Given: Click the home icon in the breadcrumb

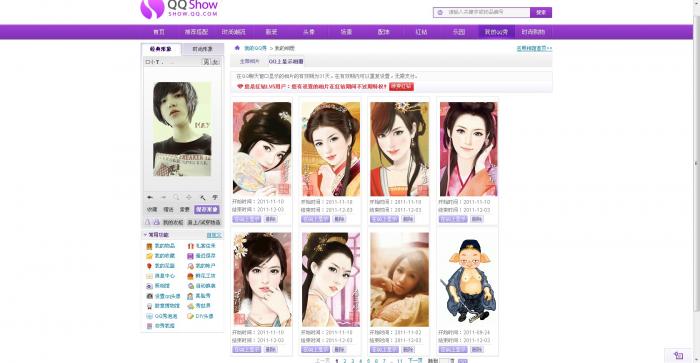Looking at the screenshot, I should [x=237, y=47].
